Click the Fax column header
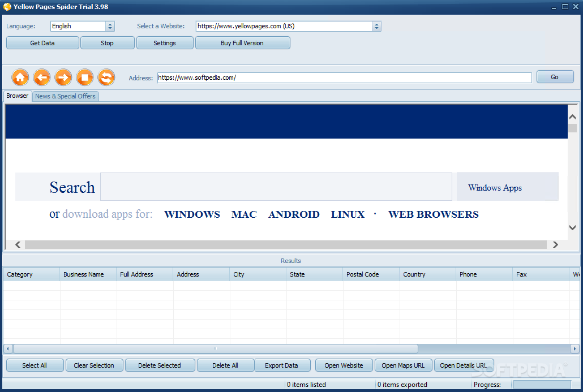 [541, 274]
